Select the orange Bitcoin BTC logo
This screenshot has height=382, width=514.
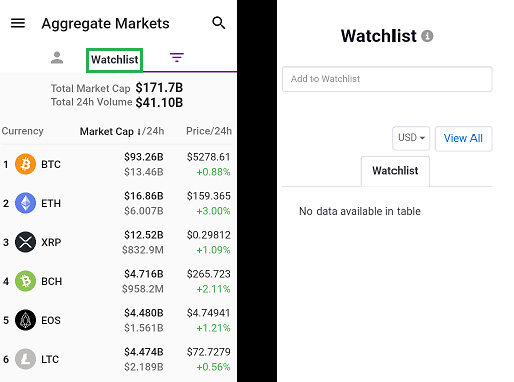25,164
